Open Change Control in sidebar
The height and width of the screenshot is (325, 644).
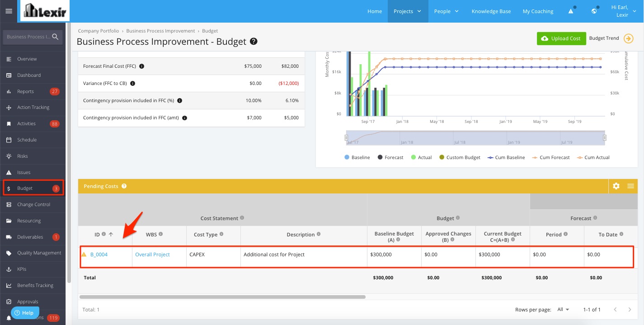click(33, 204)
